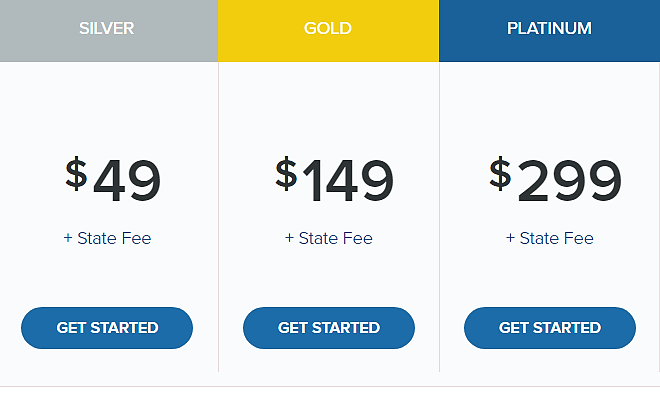Click the 149 price figure
660x401 pixels.
point(348,181)
